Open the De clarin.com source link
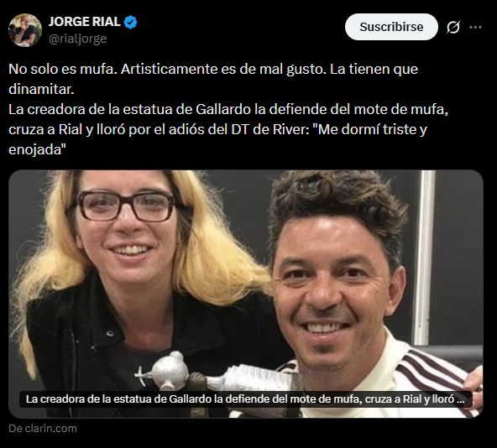497x448 pixels. coord(43,429)
